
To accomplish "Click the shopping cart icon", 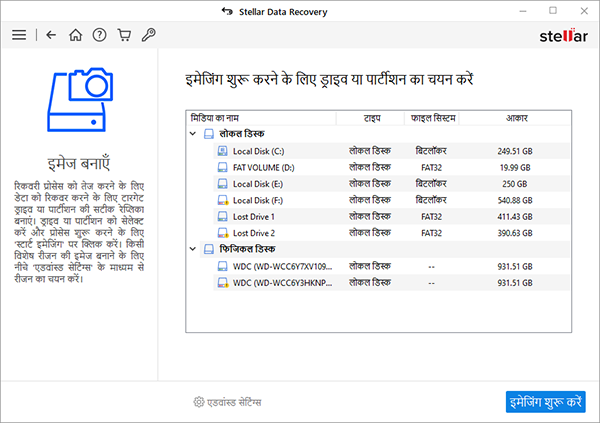I will 124,35.
